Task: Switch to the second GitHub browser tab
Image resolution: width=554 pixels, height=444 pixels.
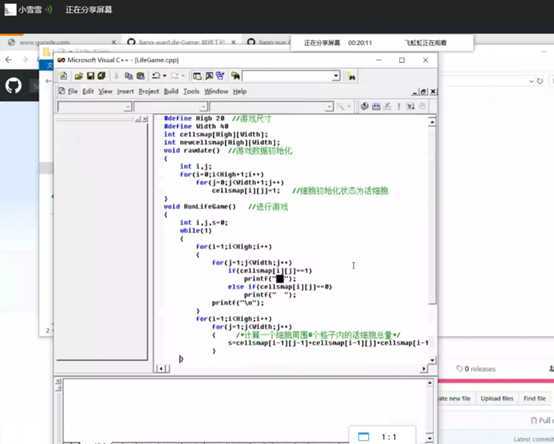Action: tap(182, 42)
